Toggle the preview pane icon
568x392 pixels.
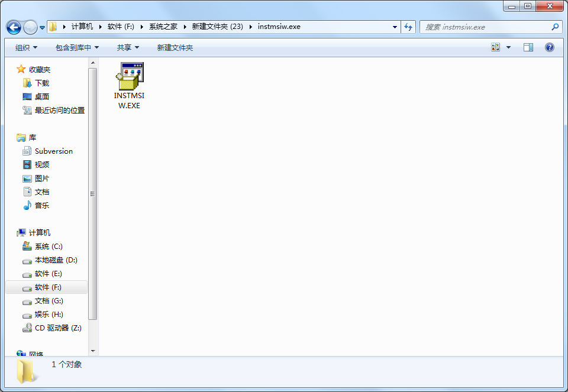pyautogui.click(x=528, y=47)
